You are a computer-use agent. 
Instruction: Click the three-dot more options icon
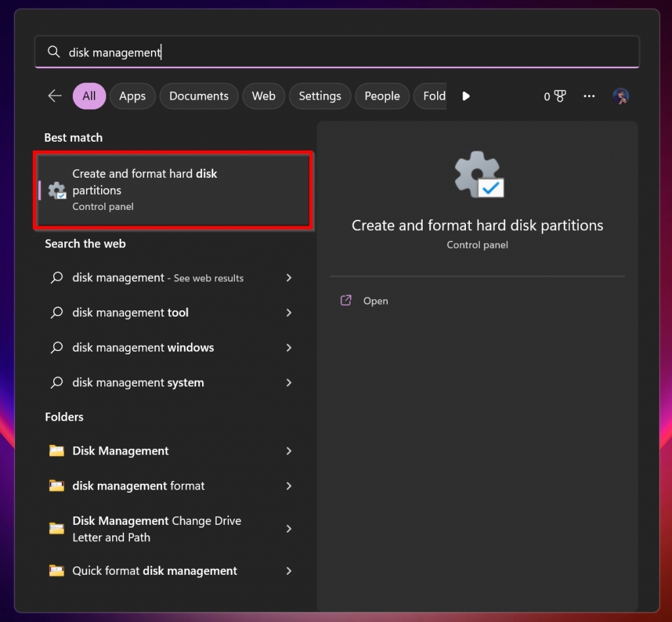(589, 96)
